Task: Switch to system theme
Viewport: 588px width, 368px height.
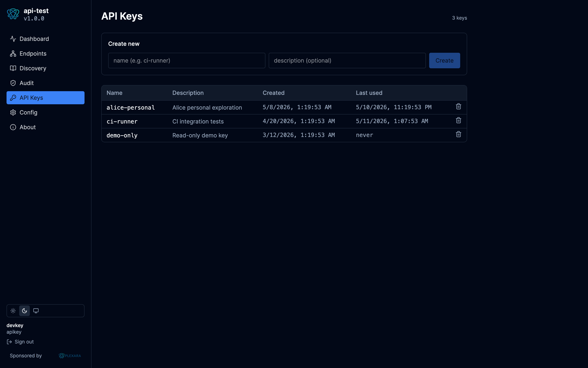Action: click(x=36, y=311)
